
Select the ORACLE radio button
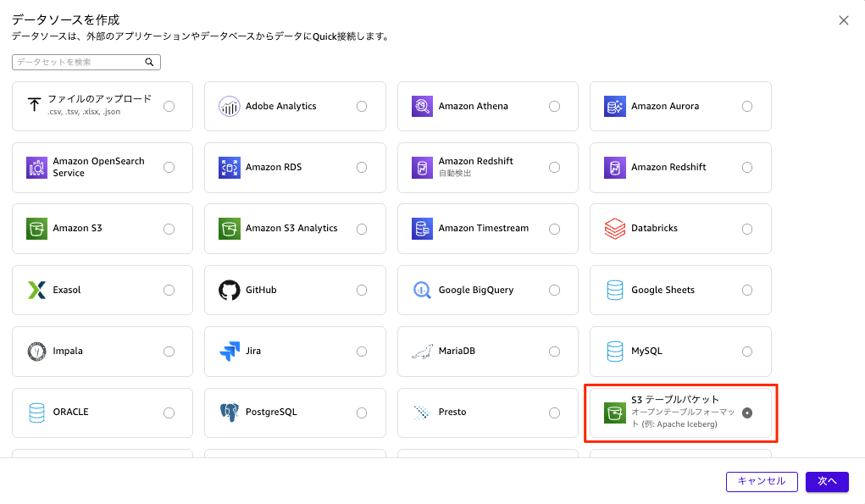pos(169,413)
